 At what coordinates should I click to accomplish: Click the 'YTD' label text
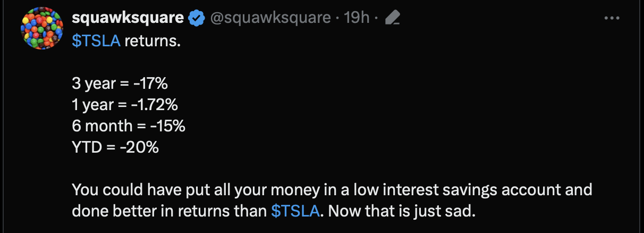click(85, 147)
